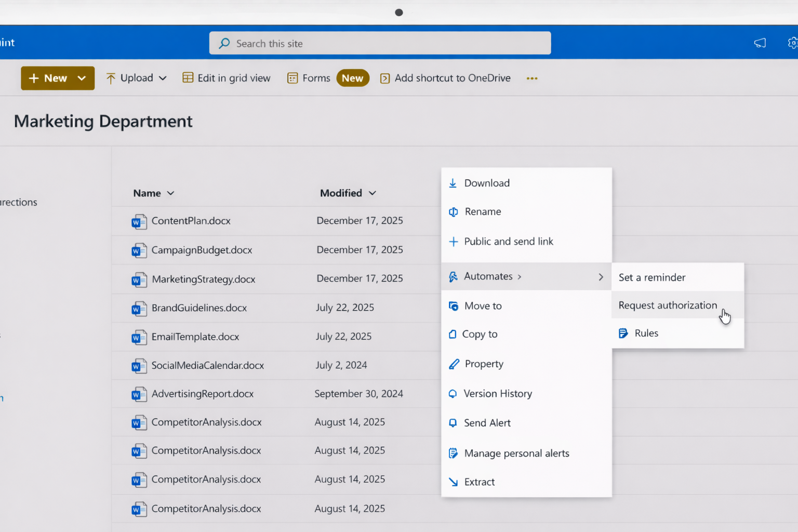Screen dimensions: 798x532
Task: Expand the Name column sort chevron
Action: 170,193
